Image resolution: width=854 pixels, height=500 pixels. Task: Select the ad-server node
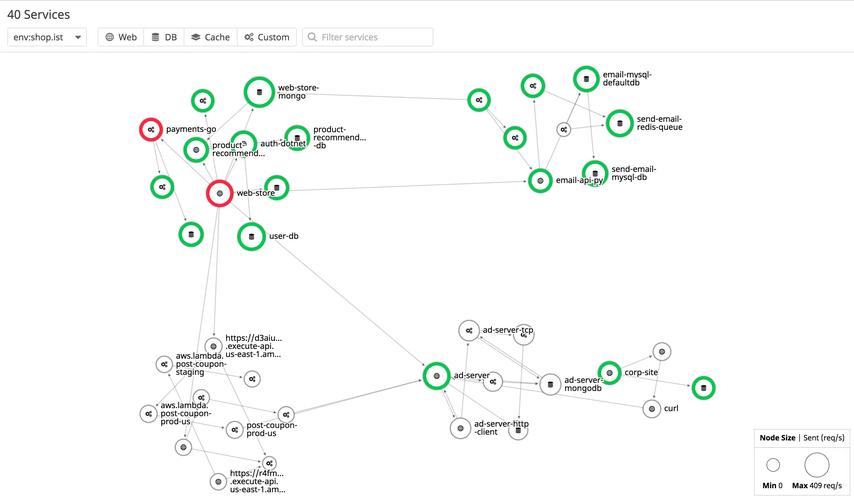click(x=436, y=376)
